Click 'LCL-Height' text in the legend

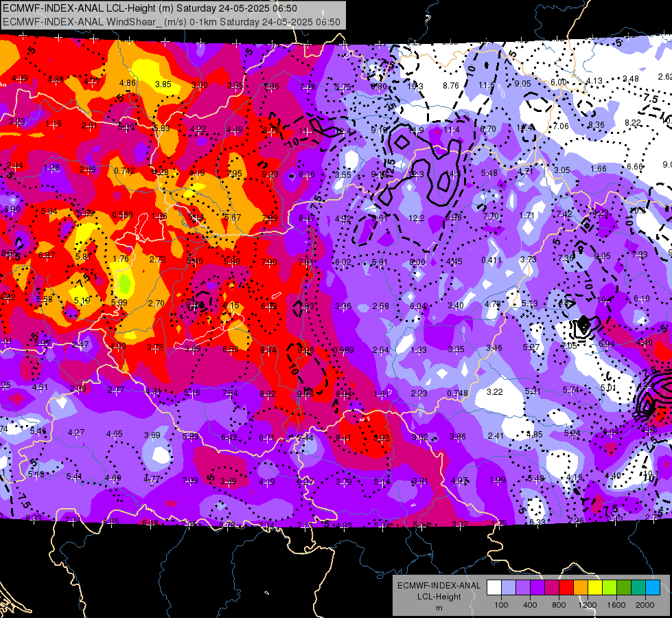point(439,597)
